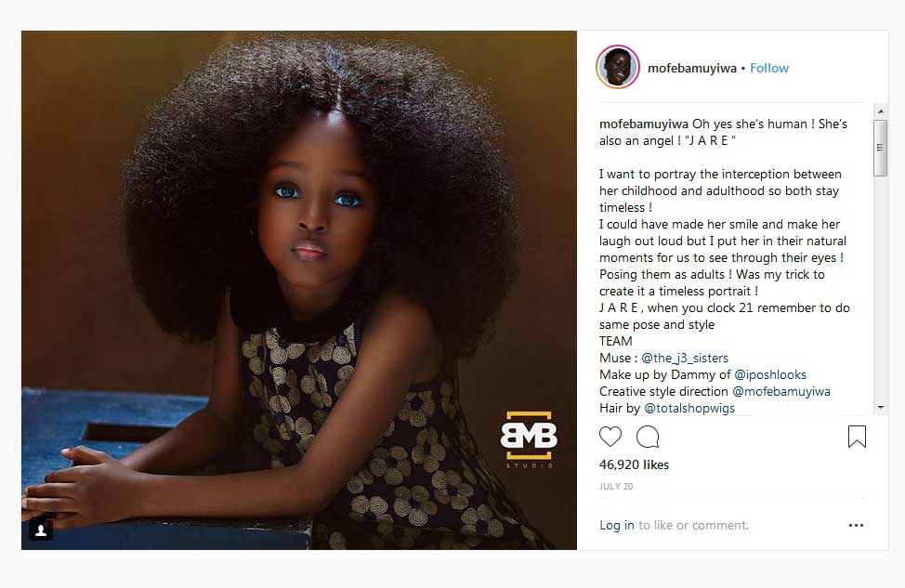The width and height of the screenshot is (905, 588).
Task: Save post with the bookmark icon
Action: 857,437
